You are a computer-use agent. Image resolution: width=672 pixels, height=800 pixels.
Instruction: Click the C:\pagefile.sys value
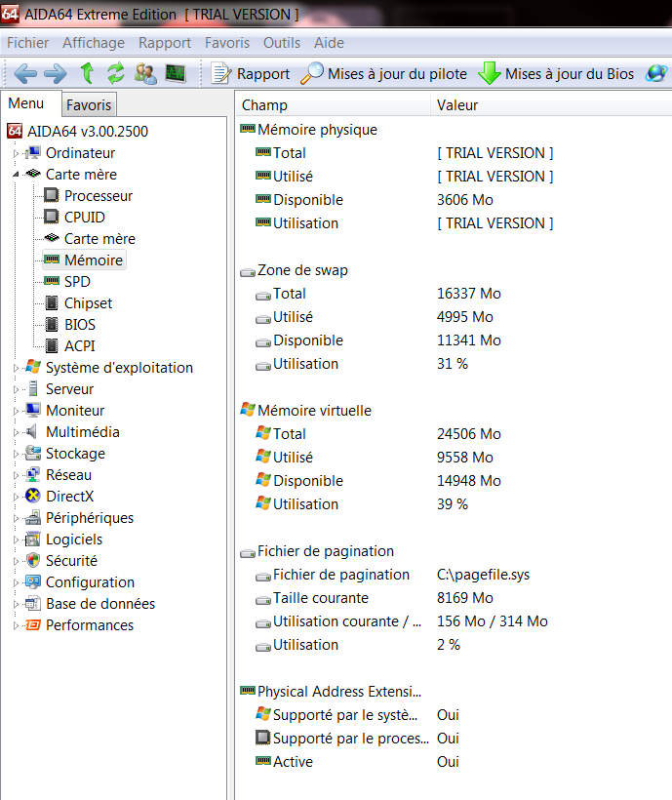pos(484,575)
